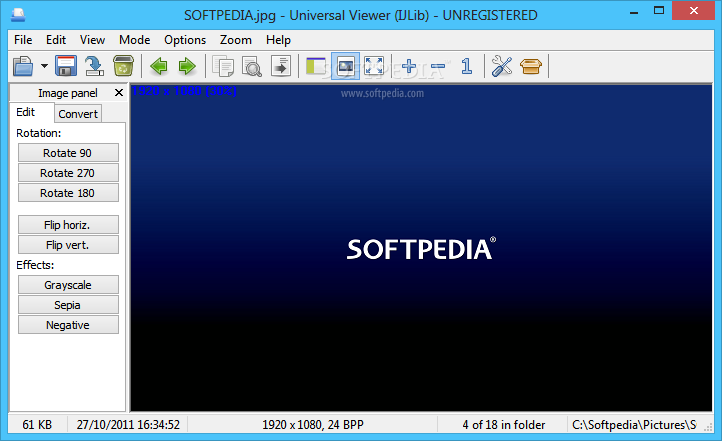The image size is (722, 441).
Task: Click the Open file folder icon
Action: (23, 66)
